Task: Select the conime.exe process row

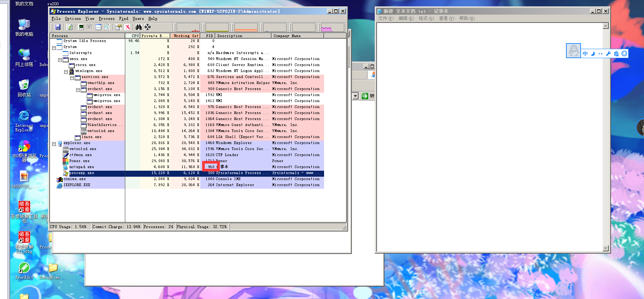Action: (187, 179)
